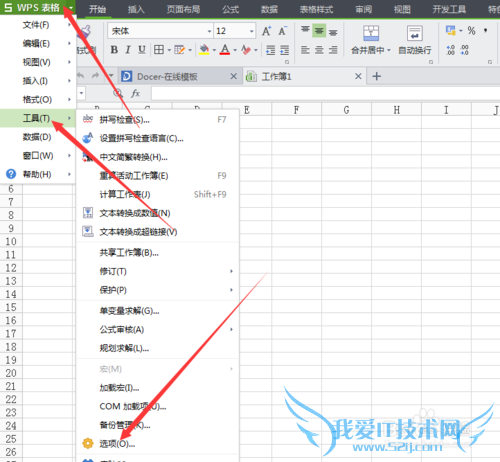Add a new document tab
The height and width of the screenshot is (462, 500).
pos(377,76)
